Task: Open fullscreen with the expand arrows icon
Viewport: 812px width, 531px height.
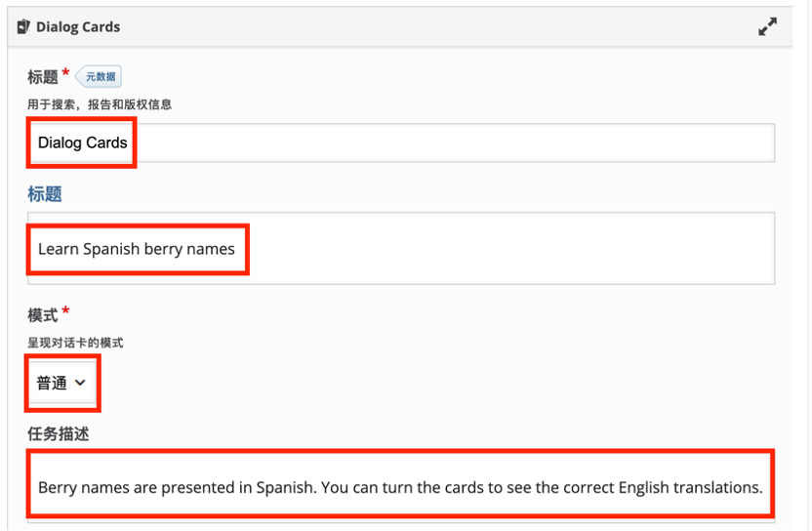Action: click(x=767, y=27)
